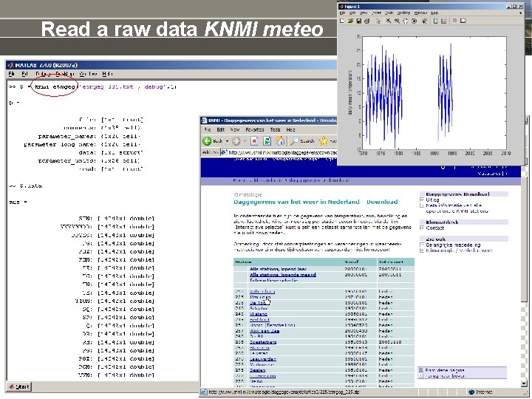The image size is (532, 399).
Task: Click the 'Internet' zone indicator in status bar
Action: [x=480, y=392]
